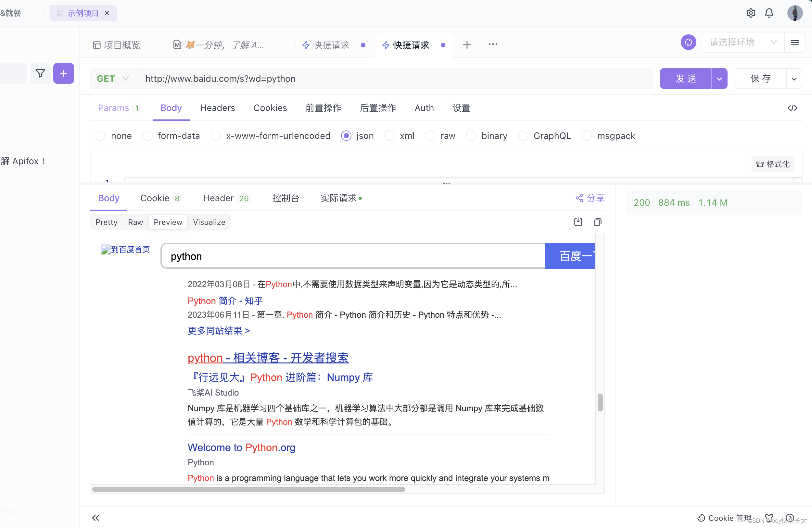Screen dimensions: 812x527
Task: Click the 格式化 format button
Action: (772, 164)
